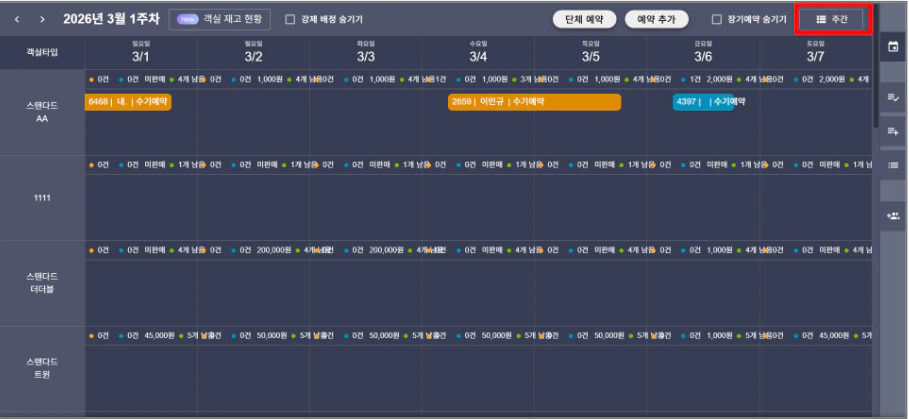The image size is (909, 419).
Task: Click 45,000원 price in 스탠다드 트윈 3/7
Action: (834, 336)
